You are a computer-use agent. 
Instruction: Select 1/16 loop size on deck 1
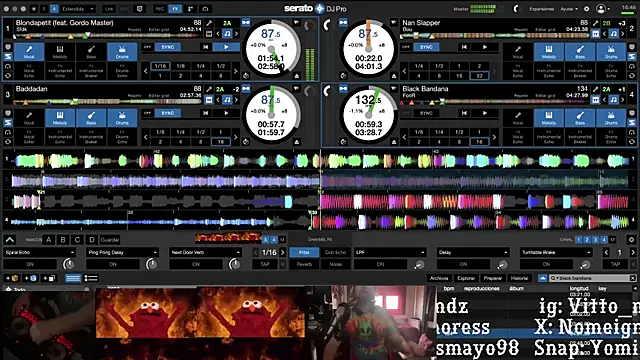click(160, 66)
